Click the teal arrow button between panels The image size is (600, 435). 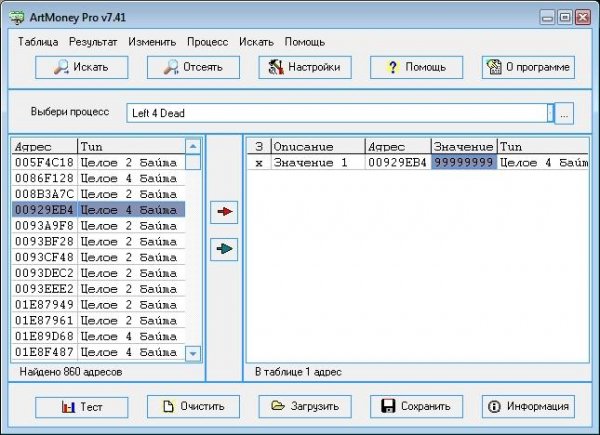[224, 249]
